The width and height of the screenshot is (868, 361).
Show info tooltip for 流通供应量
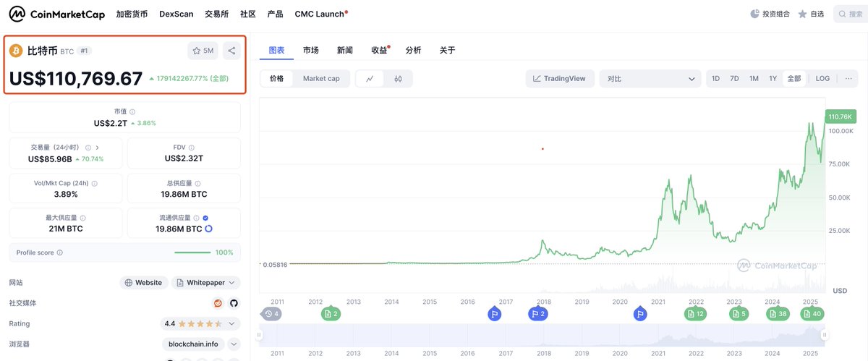(197, 217)
